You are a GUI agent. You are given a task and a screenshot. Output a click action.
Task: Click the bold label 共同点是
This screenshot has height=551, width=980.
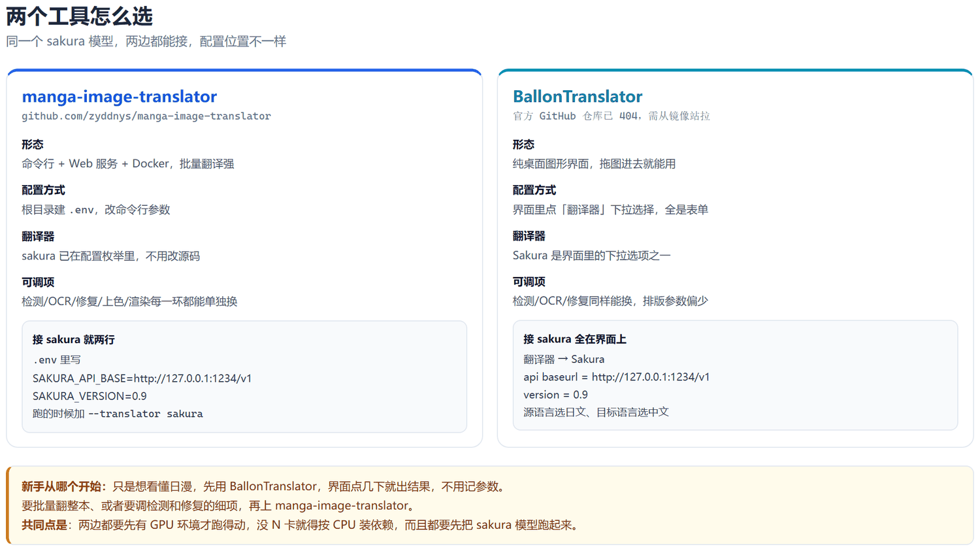[44, 525]
